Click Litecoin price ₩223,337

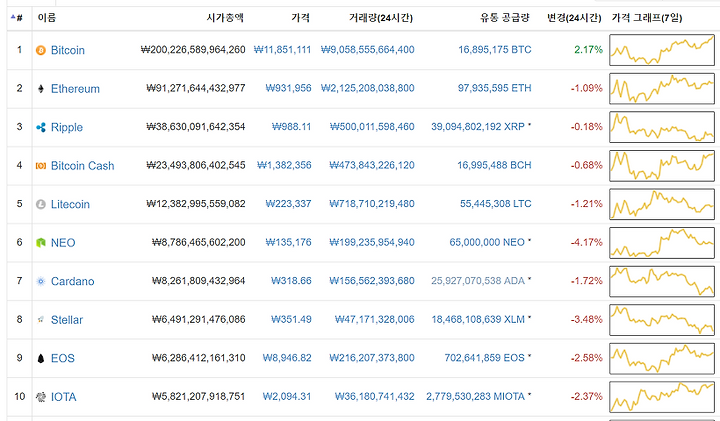pyautogui.click(x=288, y=204)
